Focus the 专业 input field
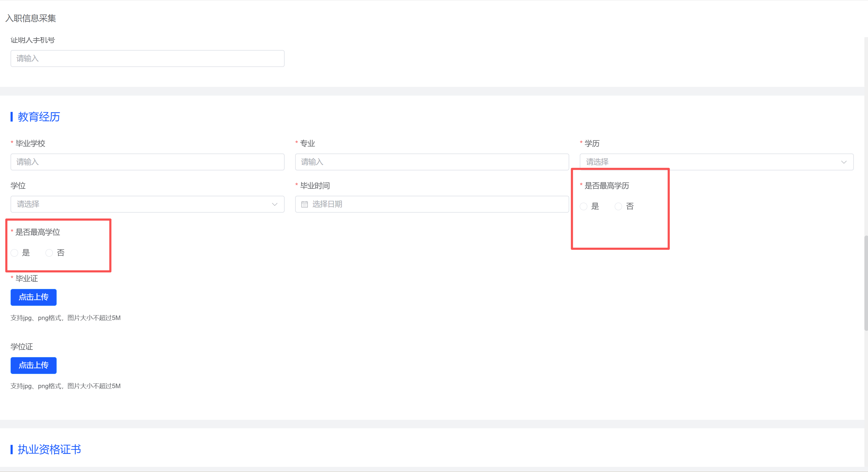Viewport: 868px width, 472px height. coord(432,162)
